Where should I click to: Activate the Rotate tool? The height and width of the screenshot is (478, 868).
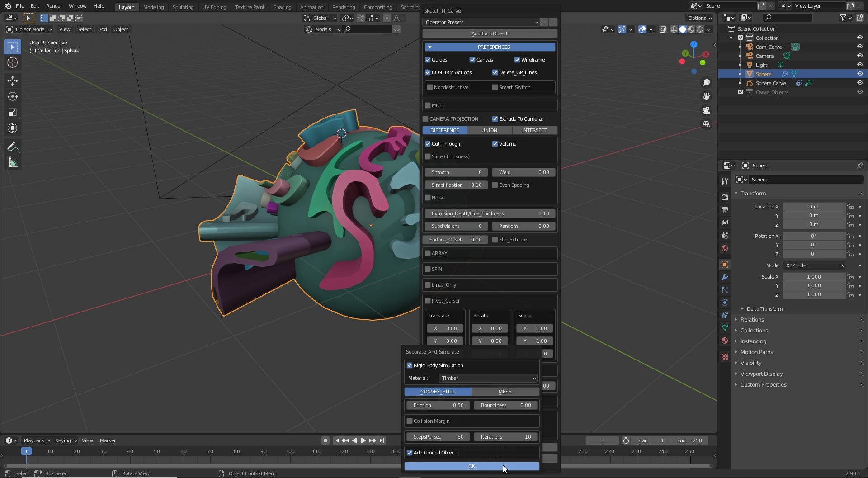point(13,96)
